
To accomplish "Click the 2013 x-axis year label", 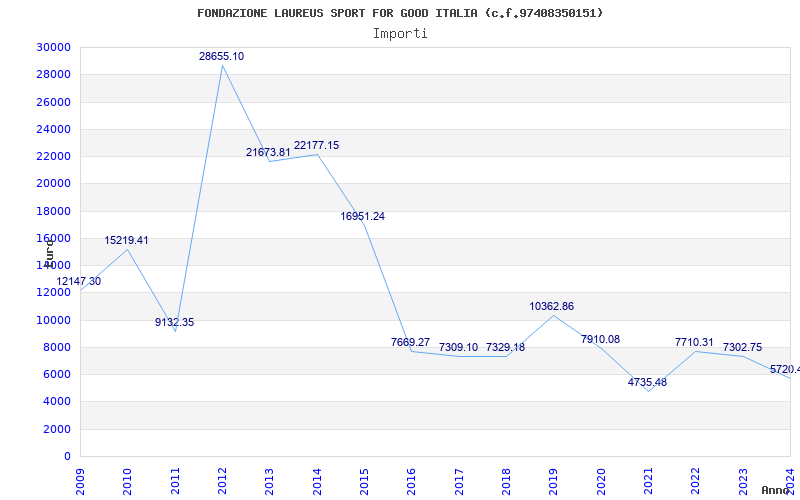I will coord(269,482).
